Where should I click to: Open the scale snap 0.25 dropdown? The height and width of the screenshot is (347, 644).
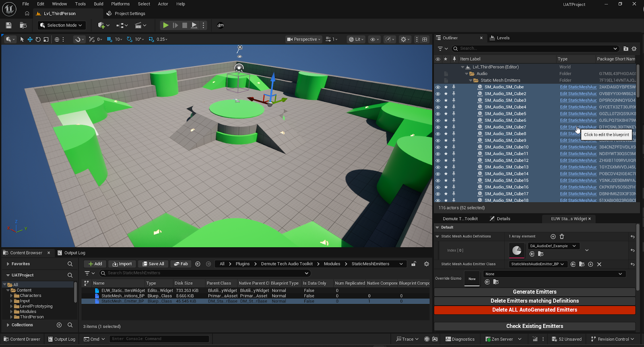[x=162, y=39]
